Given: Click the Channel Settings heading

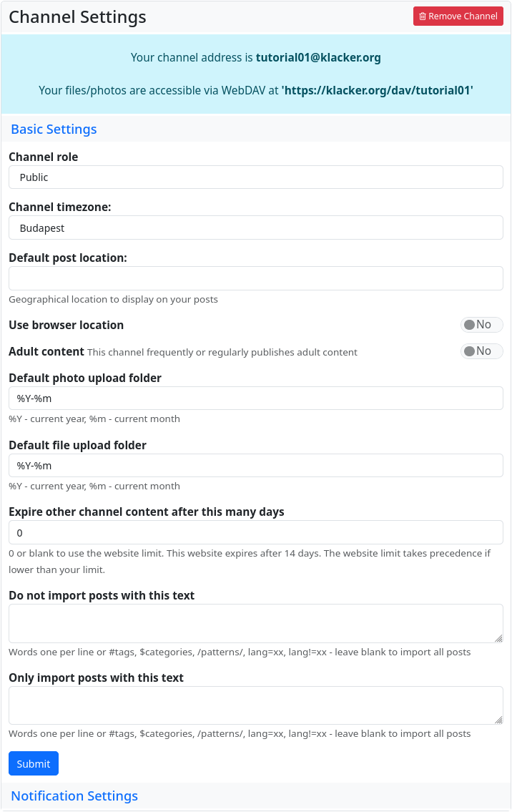Looking at the screenshot, I should point(77,17).
